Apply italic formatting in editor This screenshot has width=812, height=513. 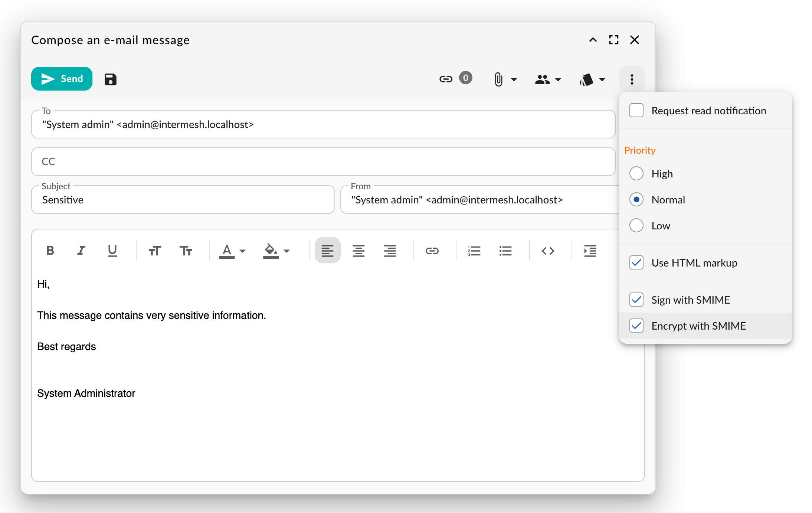pos(81,251)
